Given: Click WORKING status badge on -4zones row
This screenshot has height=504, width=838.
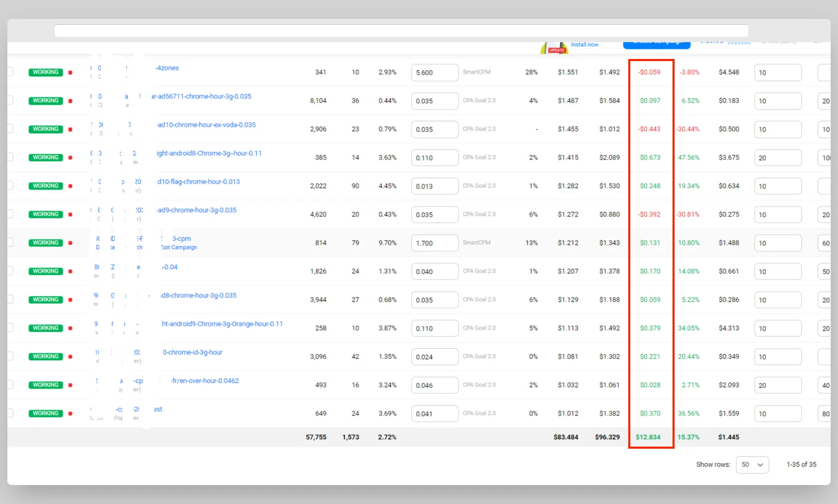Looking at the screenshot, I should tap(46, 72).
